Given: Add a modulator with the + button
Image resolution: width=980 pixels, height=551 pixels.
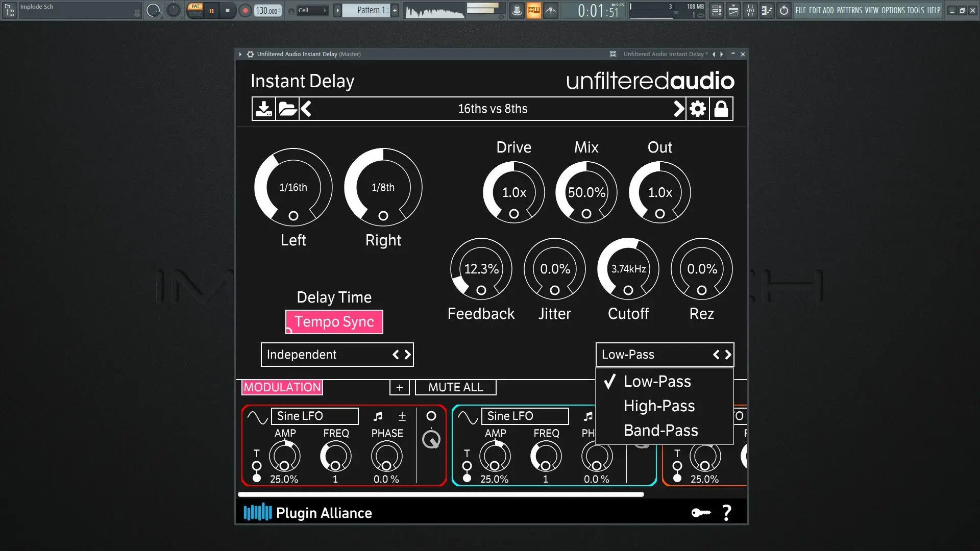Looking at the screenshot, I should click(400, 387).
